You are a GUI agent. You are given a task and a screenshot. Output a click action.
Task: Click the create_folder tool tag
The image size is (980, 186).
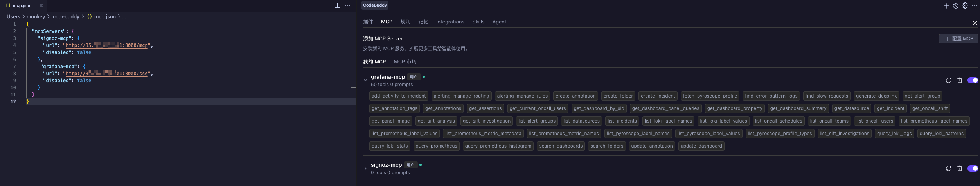click(x=618, y=96)
